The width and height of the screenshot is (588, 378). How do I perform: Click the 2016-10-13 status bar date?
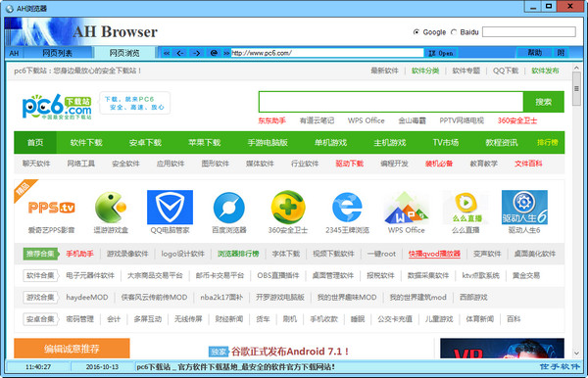tap(102, 367)
